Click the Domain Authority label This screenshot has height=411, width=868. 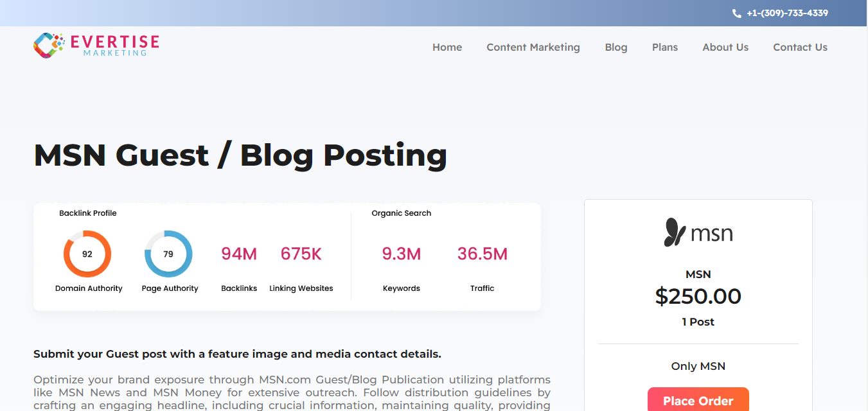coord(89,288)
